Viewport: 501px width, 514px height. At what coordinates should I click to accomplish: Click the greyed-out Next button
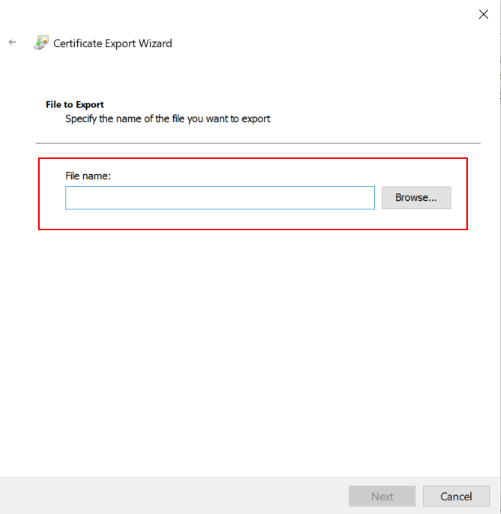tap(382, 496)
